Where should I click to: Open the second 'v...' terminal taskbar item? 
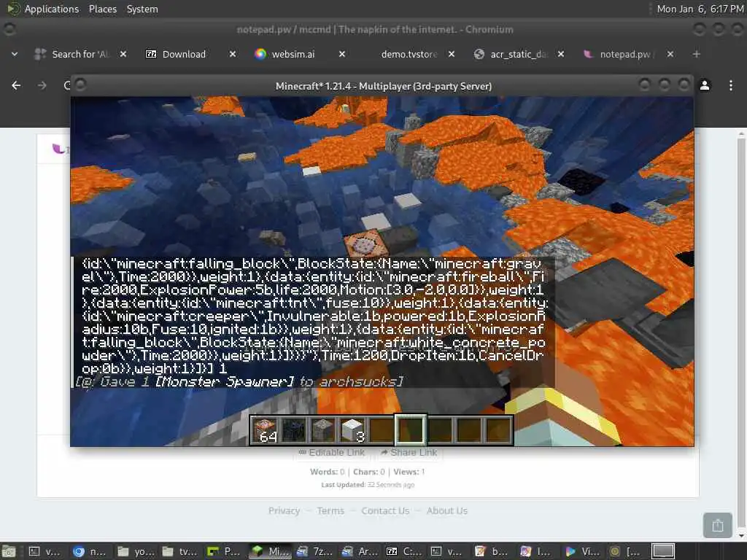click(x=447, y=551)
